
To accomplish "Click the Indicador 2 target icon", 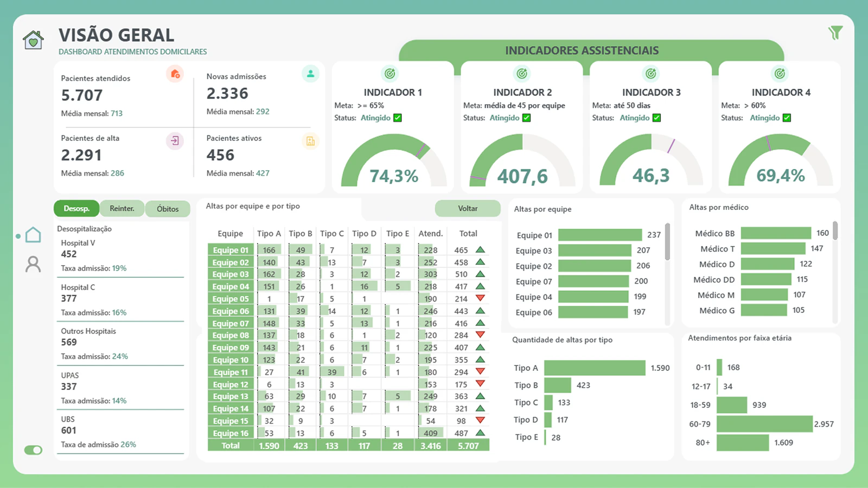I will [522, 73].
